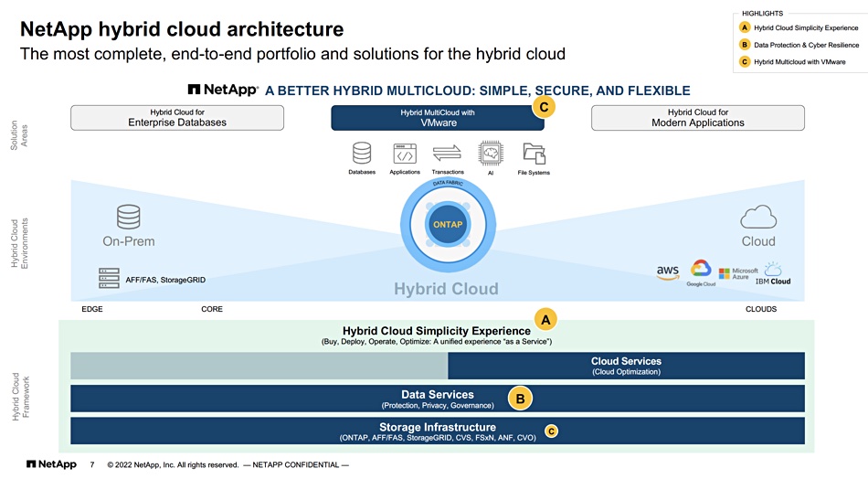
Task: Click the AFF/FAS server rack icon
Action: [109, 278]
